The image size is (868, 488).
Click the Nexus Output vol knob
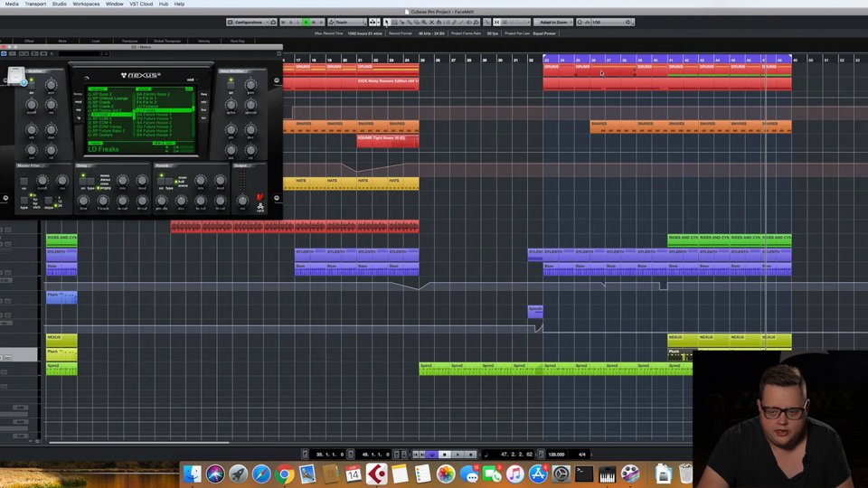242,201
